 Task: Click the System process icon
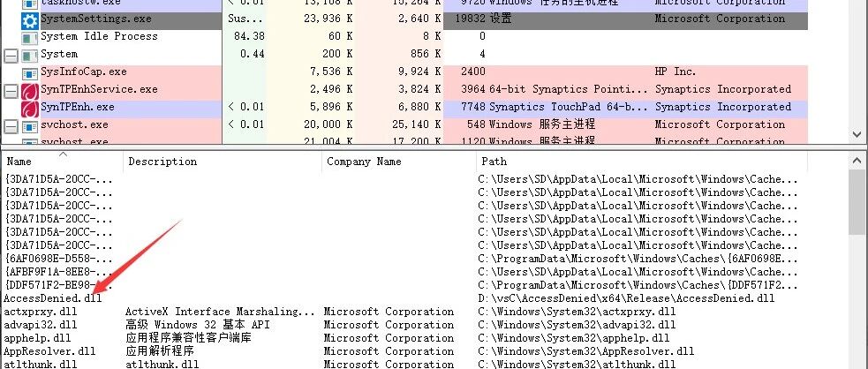[x=29, y=55]
